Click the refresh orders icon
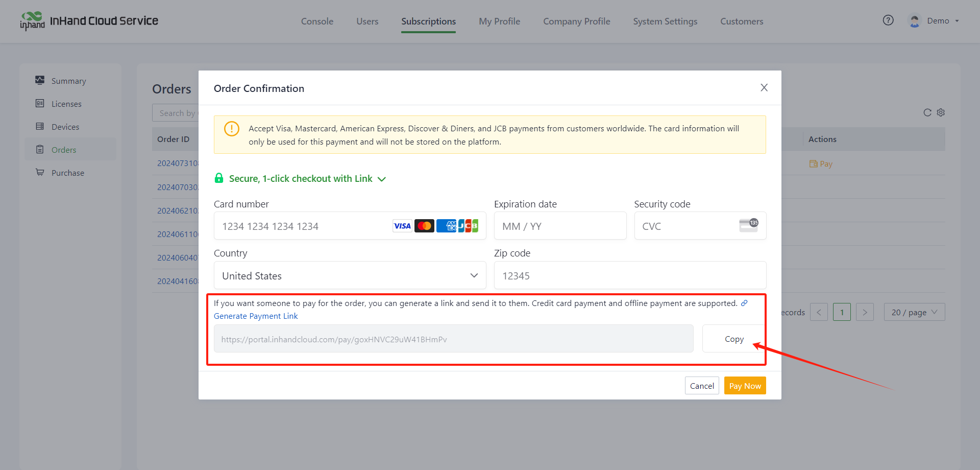 tap(927, 112)
